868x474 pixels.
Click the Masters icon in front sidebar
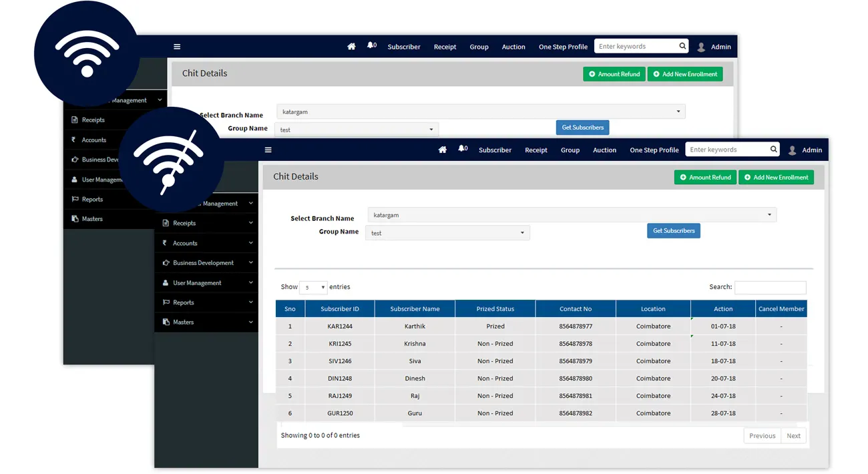(166, 322)
